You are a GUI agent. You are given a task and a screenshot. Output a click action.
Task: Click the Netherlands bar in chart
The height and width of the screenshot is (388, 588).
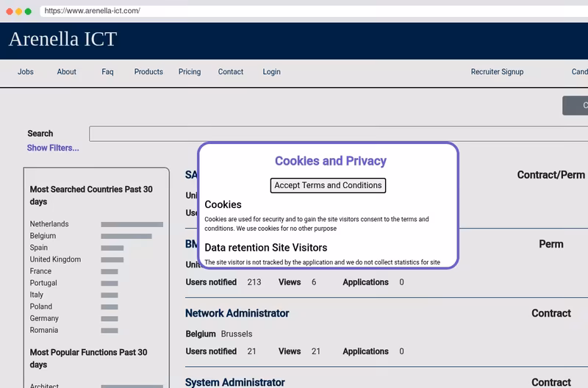click(x=132, y=225)
